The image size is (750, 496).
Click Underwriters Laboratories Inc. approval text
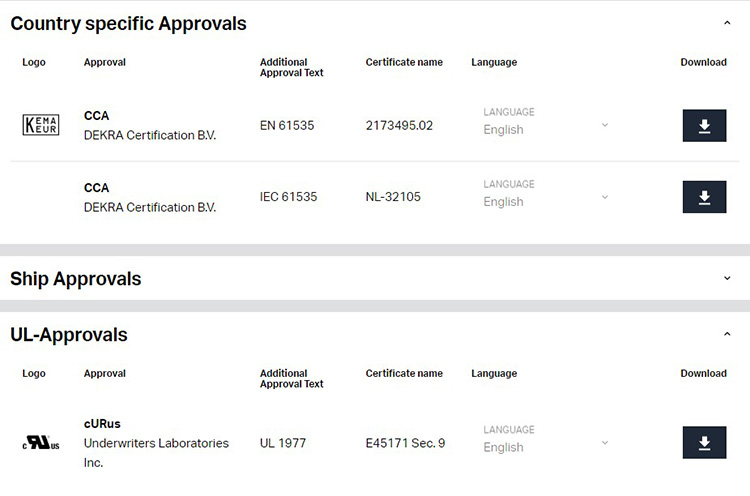(x=156, y=452)
